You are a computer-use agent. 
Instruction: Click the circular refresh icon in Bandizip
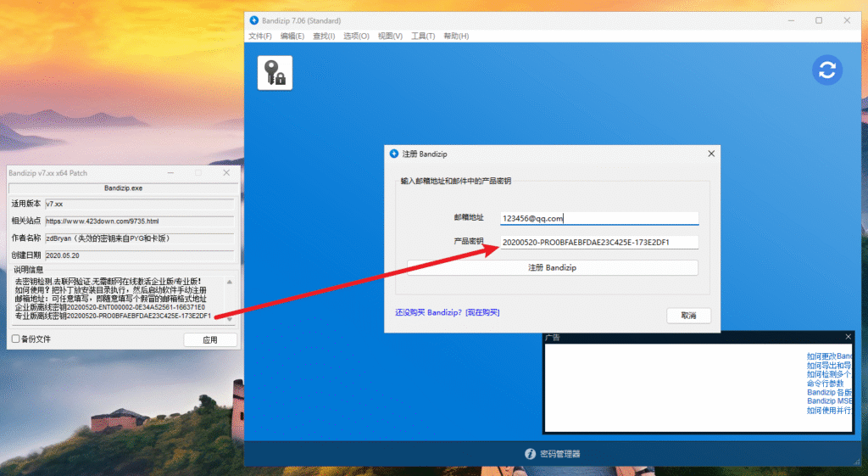tap(827, 70)
